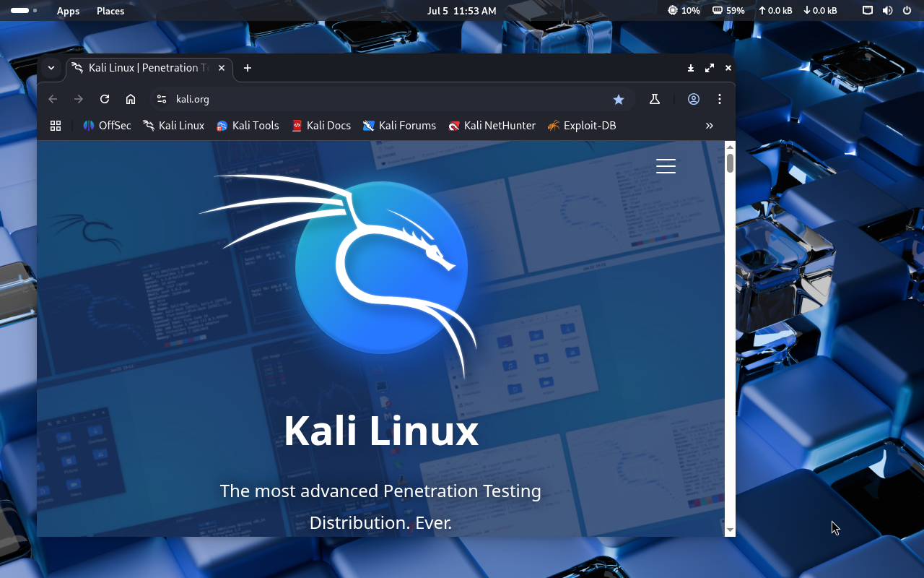Click the Kali dragon logo image
924x578 pixels.
[338, 276]
